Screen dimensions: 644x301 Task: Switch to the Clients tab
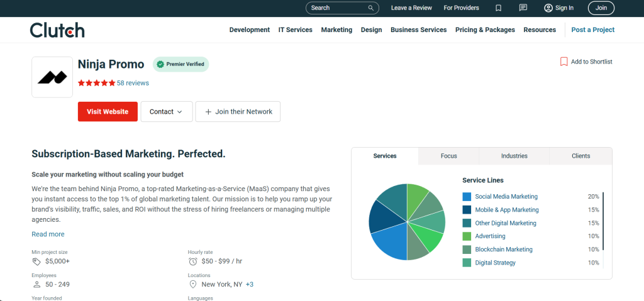(580, 156)
